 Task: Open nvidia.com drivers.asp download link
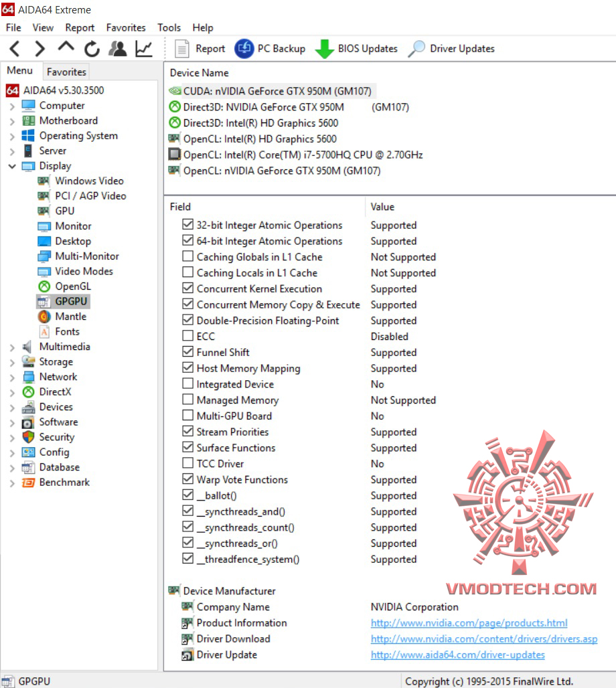pos(484,639)
